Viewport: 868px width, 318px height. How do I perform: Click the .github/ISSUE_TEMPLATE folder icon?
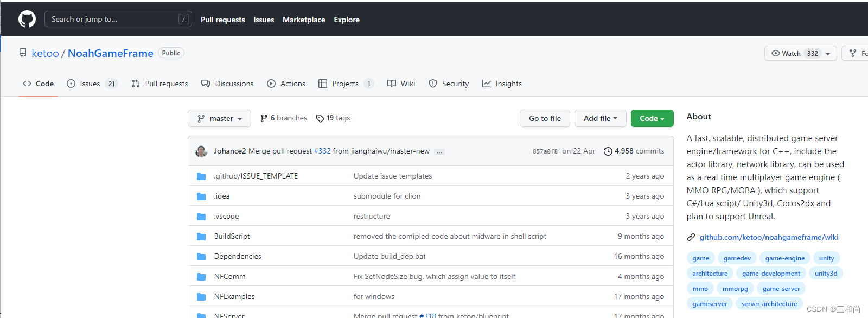[201, 176]
